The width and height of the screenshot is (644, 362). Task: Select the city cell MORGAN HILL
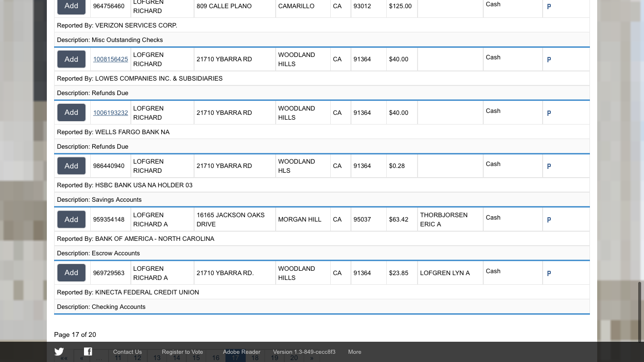tap(299, 219)
